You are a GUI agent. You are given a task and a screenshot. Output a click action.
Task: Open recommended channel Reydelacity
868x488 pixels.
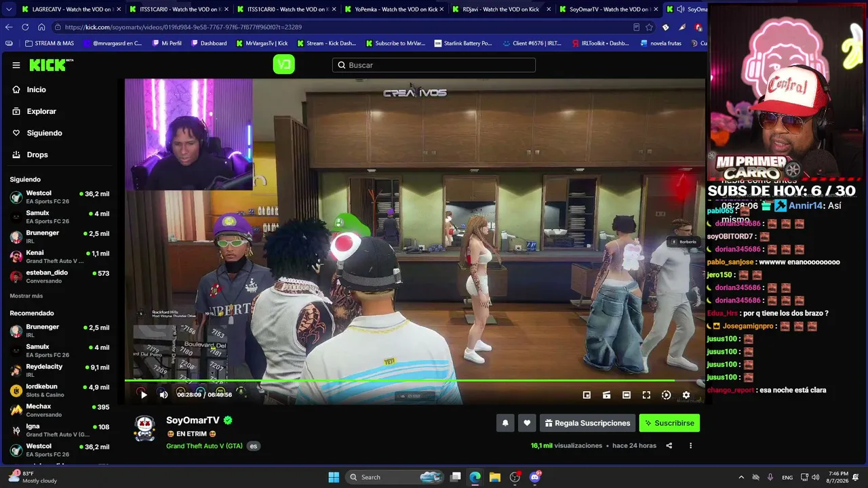(x=60, y=370)
